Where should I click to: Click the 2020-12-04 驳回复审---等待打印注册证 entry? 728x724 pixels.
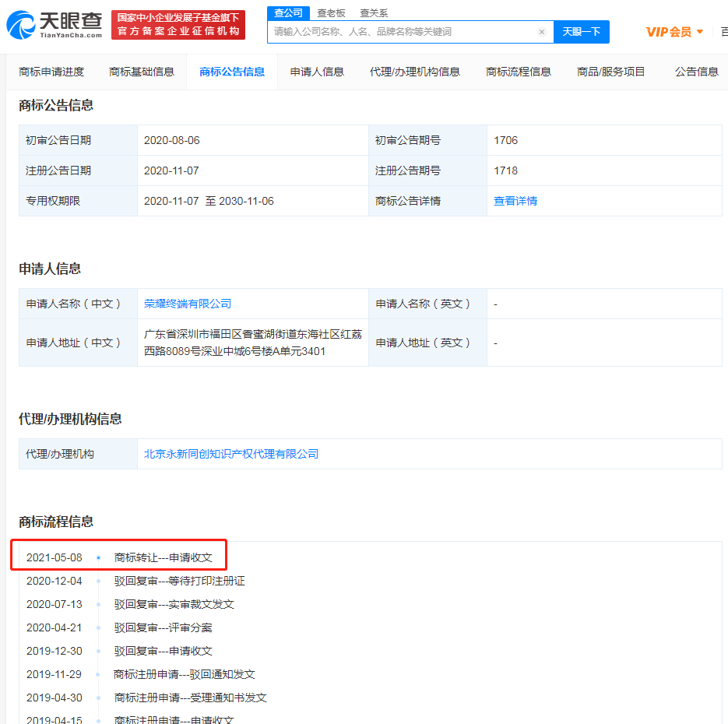tap(135, 581)
